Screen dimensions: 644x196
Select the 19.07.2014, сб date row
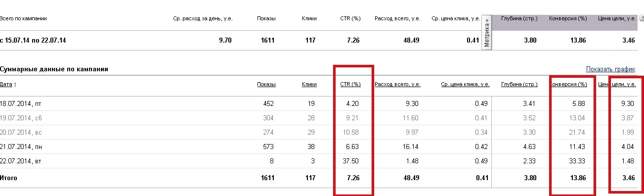click(321, 118)
